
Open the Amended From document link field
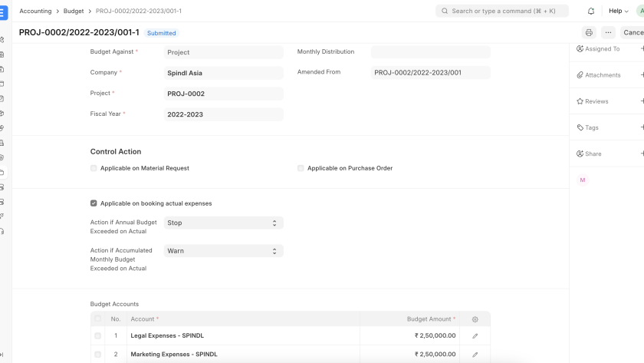point(430,73)
